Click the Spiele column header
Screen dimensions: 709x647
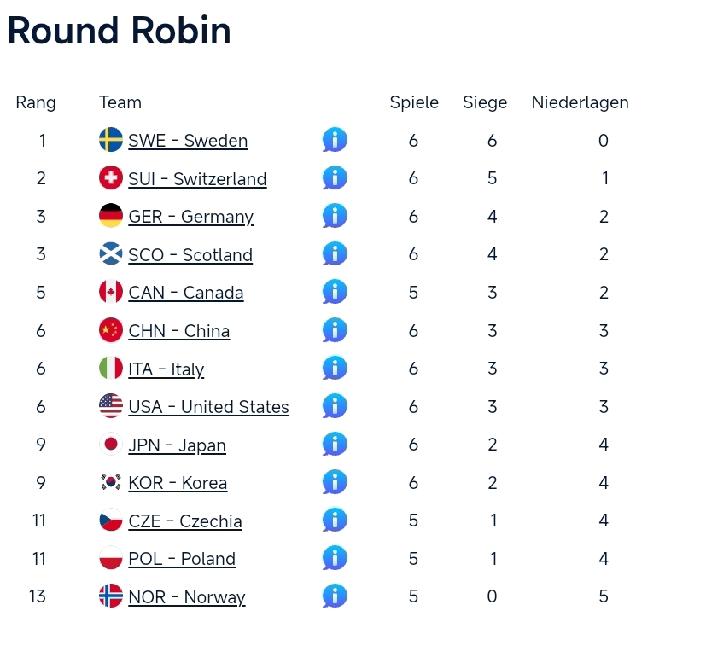414,102
